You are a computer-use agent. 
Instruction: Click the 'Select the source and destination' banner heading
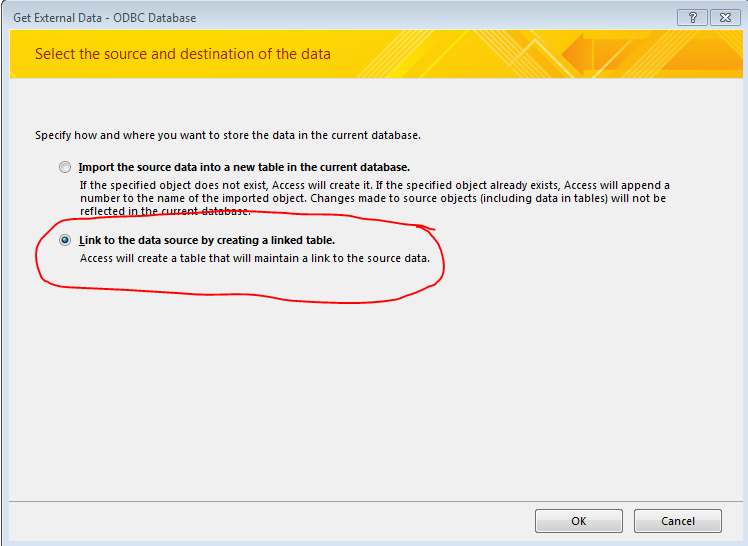pyautogui.click(x=183, y=54)
